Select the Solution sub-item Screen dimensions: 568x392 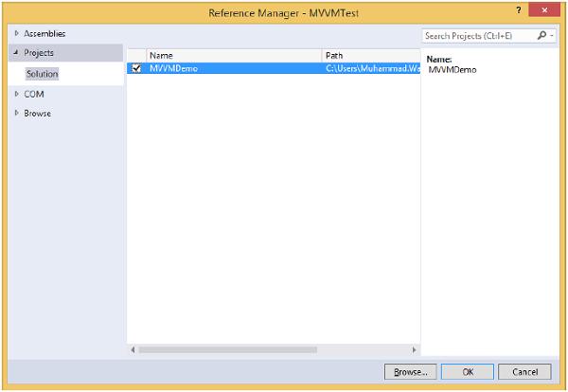tap(42, 74)
